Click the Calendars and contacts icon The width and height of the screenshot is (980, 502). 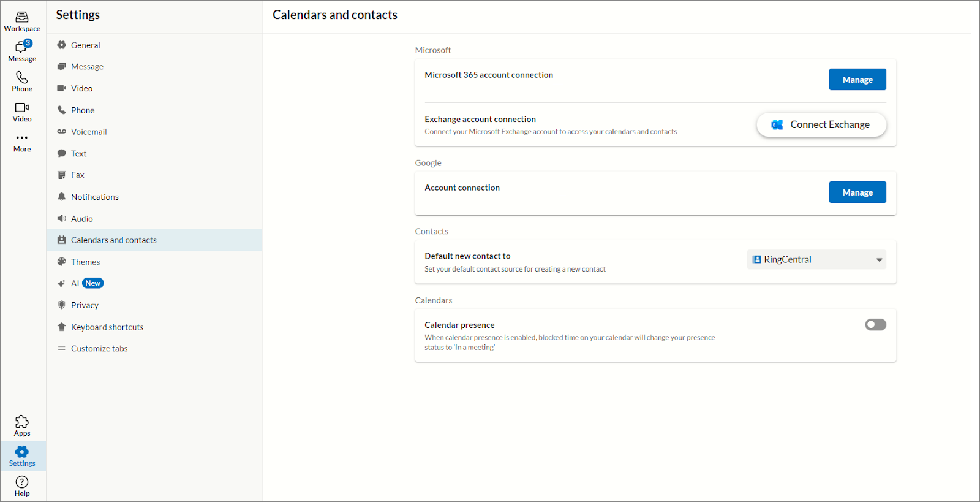click(61, 240)
